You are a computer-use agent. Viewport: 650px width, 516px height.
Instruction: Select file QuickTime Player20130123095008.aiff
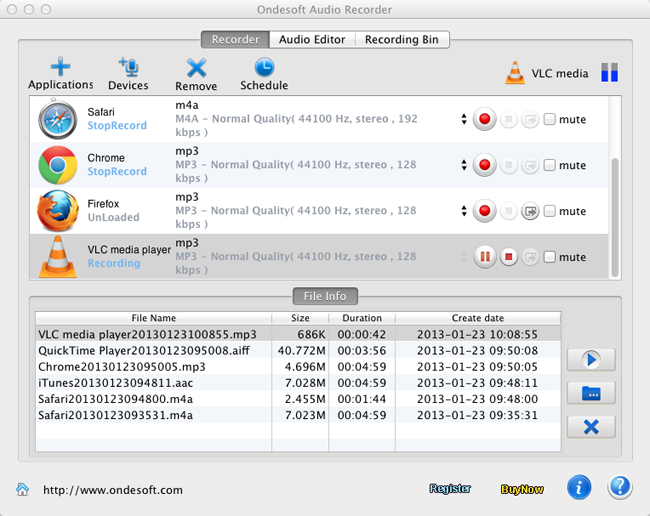coord(144,351)
